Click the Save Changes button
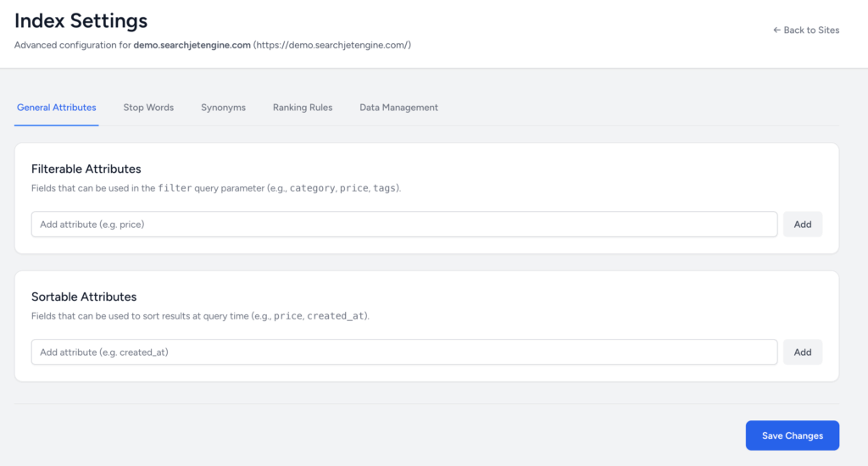 [x=792, y=435]
